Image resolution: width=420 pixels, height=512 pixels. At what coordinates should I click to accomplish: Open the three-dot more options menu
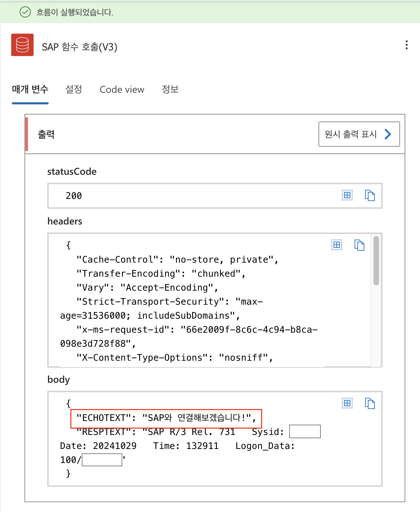click(x=406, y=45)
